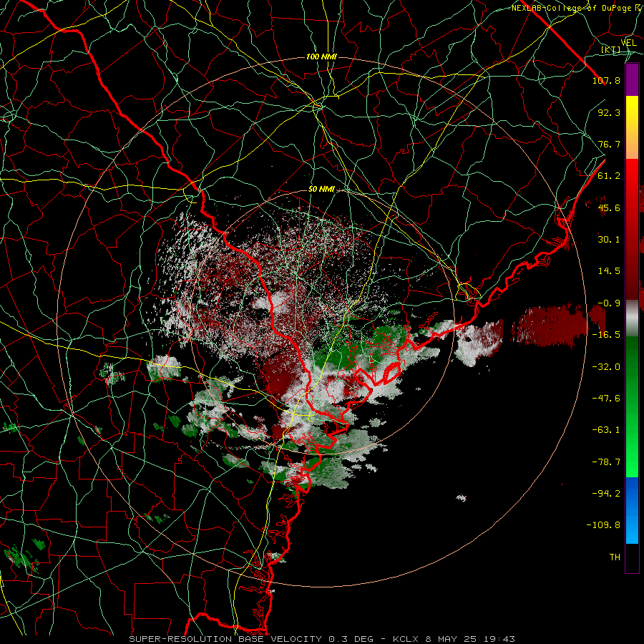Click the 100 NMI range ring label
The height and width of the screenshot is (644, 644).
tap(321, 57)
